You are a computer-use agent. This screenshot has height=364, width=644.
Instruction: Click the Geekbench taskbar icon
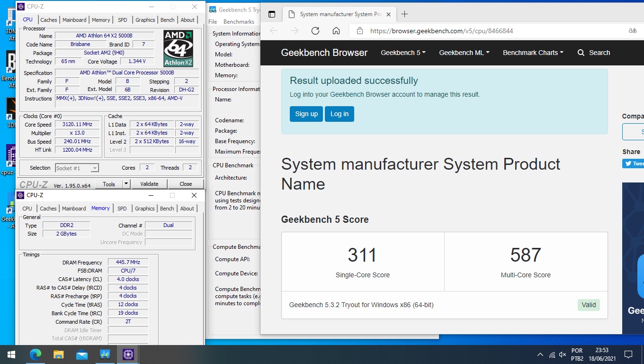[x=105, y=355]
